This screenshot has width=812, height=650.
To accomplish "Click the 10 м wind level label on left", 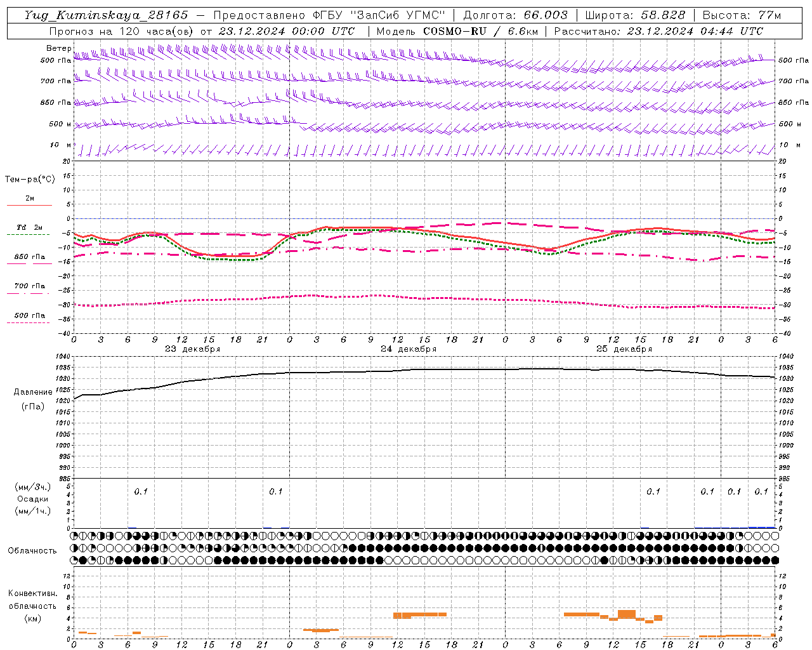I will click(x=61, y=145).
